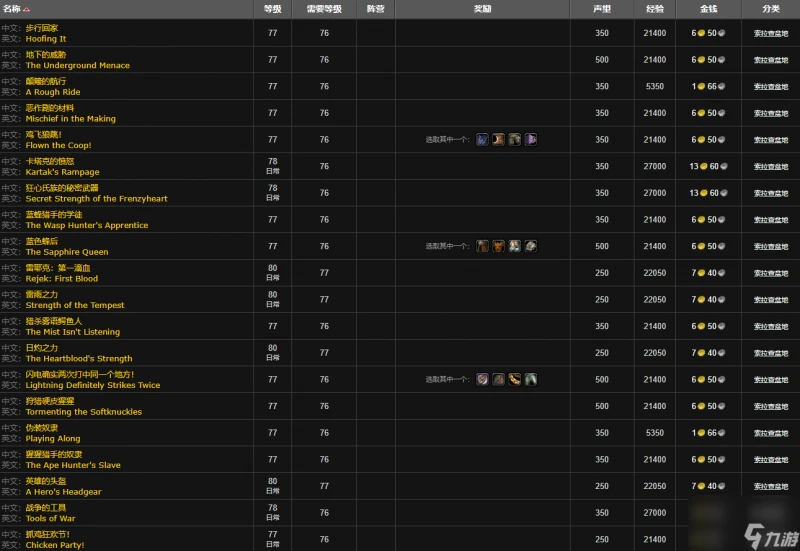The width and height of the screenshot is (800, 551).
Task: Click second reward icon in Flown the Coop! row
Action: click(499, 140)
